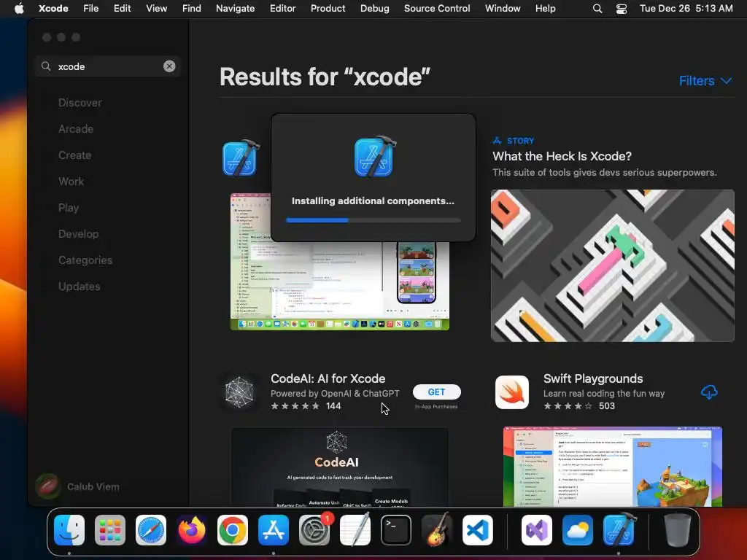The image size is (747, 560).
Task: Select Play in sidebar
Action: 69,208
